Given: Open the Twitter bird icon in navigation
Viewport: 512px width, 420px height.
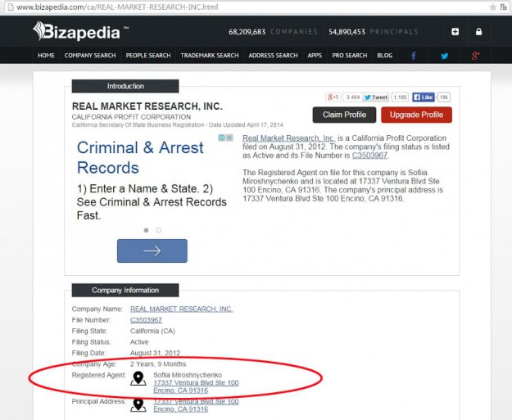Looking at the screenshot, I should tap(445, 56).
